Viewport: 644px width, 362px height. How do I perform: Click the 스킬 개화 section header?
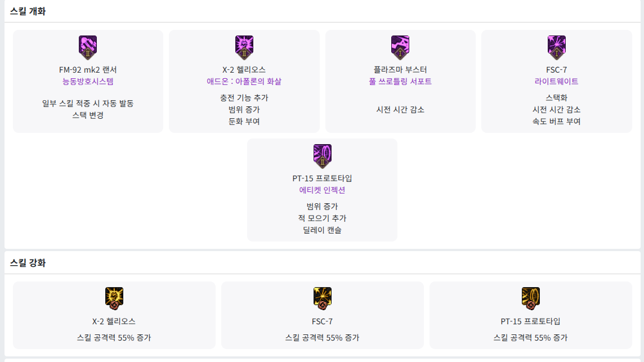pos(28,11)
